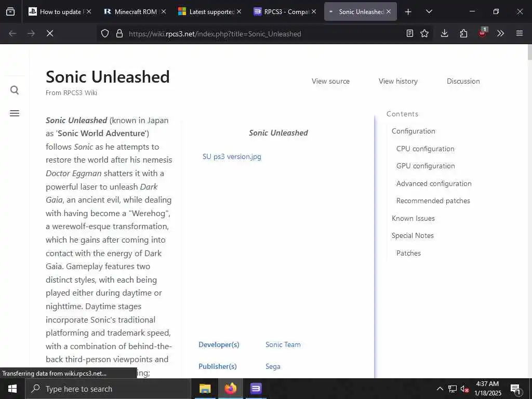
Task: Jump to Advanced configuration section
Action: [434, 183]
